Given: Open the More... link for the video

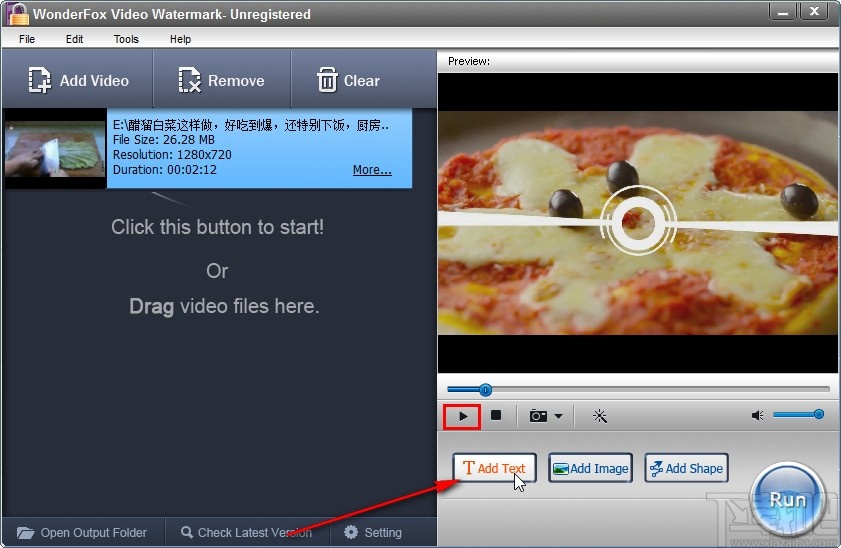Looking at the screenshot, I should [x=372, y=170].
